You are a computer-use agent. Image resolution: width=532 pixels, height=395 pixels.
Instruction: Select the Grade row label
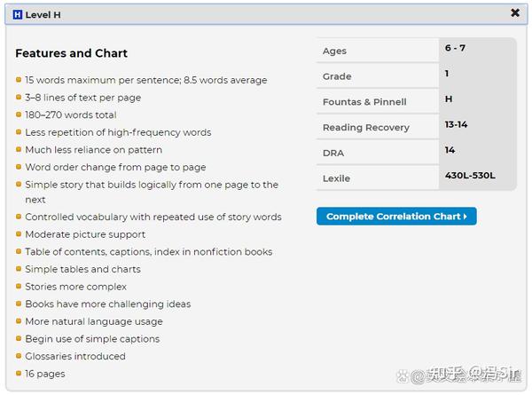[337, 76]
